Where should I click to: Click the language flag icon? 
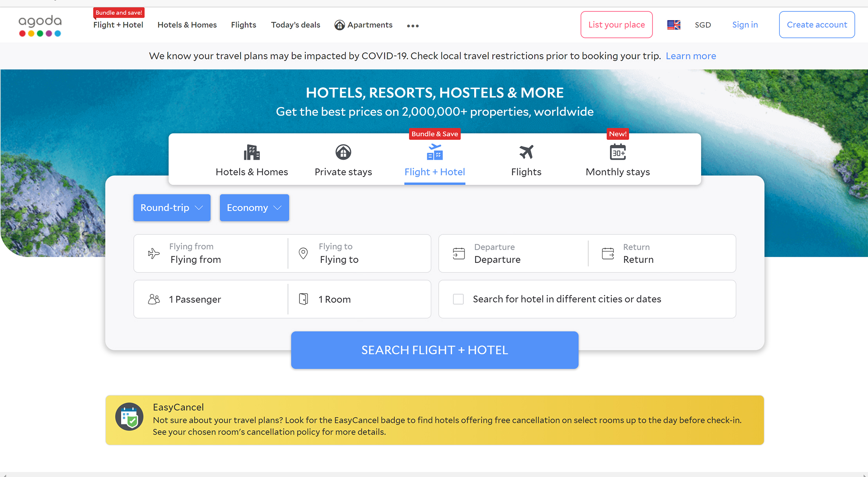pos(674,25)
